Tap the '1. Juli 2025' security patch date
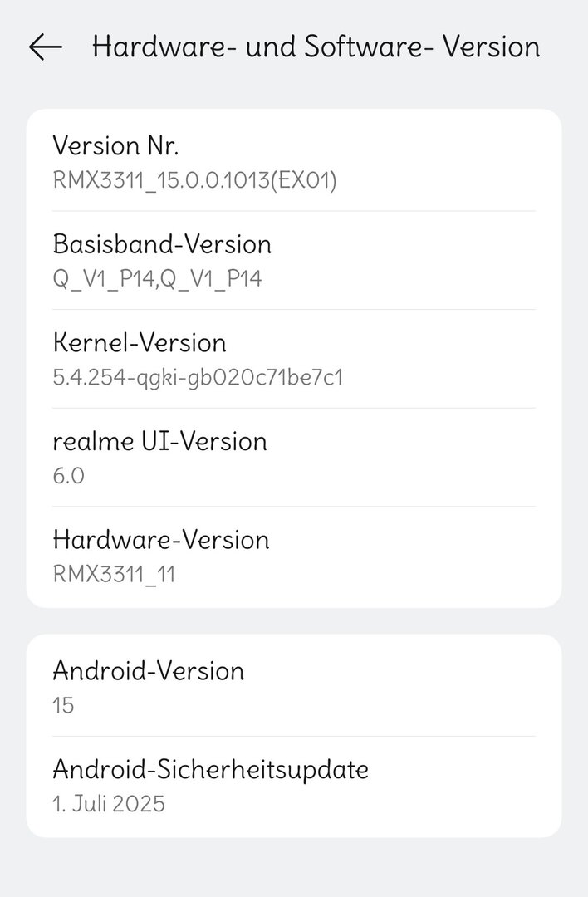 109,803
